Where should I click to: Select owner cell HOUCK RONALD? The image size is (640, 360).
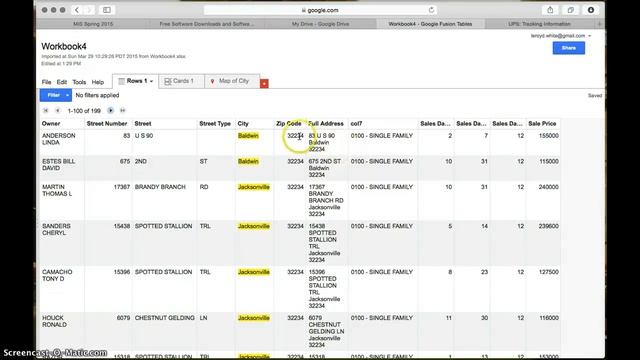(x=54, y=321)
